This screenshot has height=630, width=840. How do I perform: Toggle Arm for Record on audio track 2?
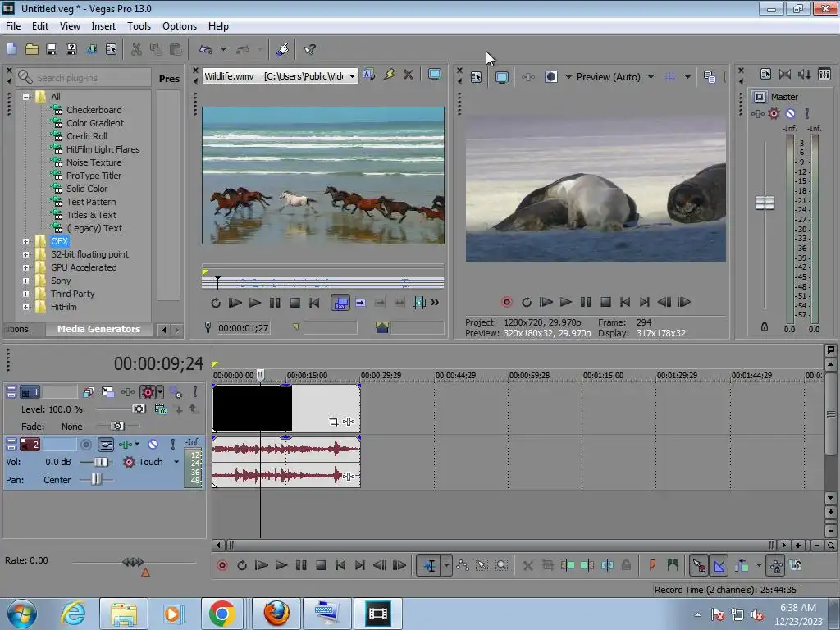(x=85, y=444)
